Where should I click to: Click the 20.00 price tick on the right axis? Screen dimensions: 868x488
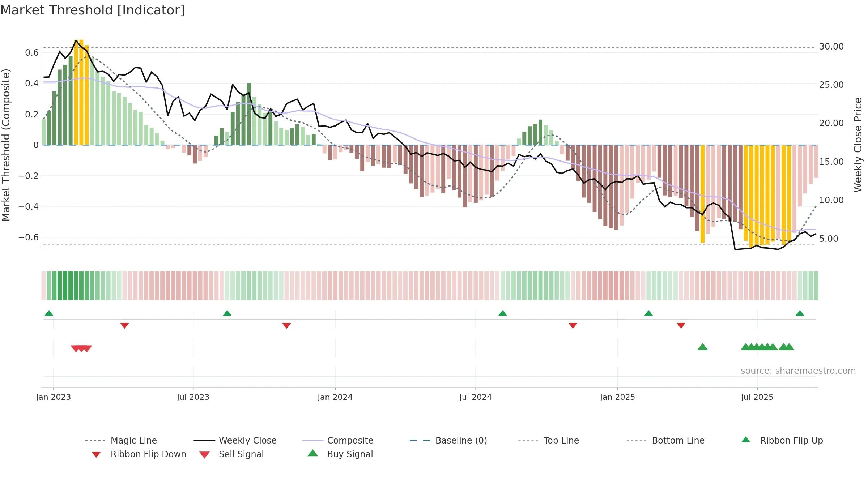tap(831, 123)
